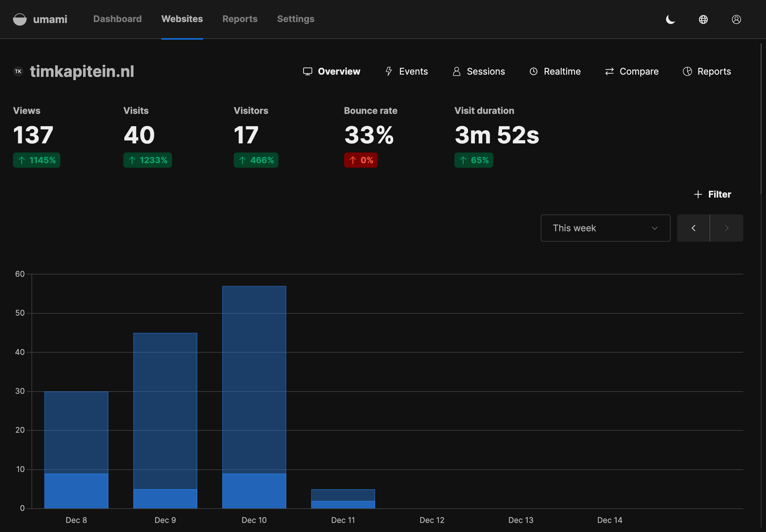
Task: Click the Compare arrows icon
Action: [x=609, y=71]
